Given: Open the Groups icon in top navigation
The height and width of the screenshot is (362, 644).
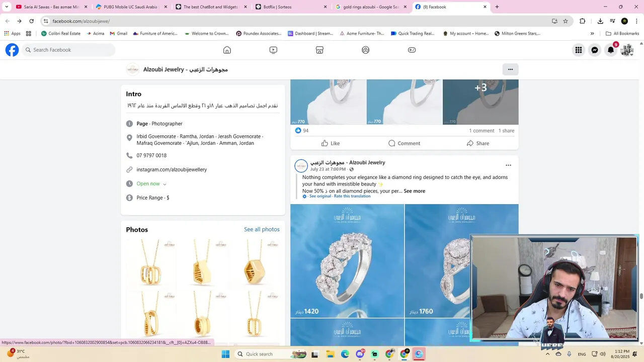Looking at the screenshot, I should (366, 50).
